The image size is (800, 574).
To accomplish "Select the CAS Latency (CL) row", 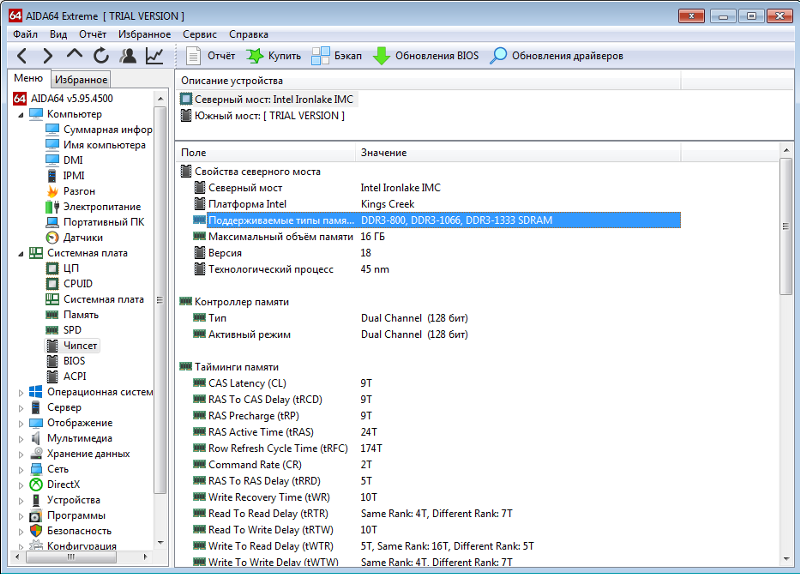I will [x=247, y=383].
